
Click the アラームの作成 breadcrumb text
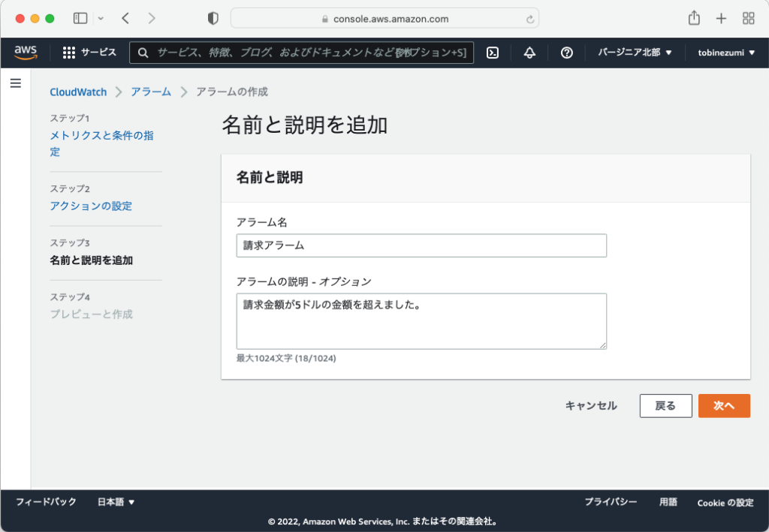pyautogui.click(x=232, y=92)
